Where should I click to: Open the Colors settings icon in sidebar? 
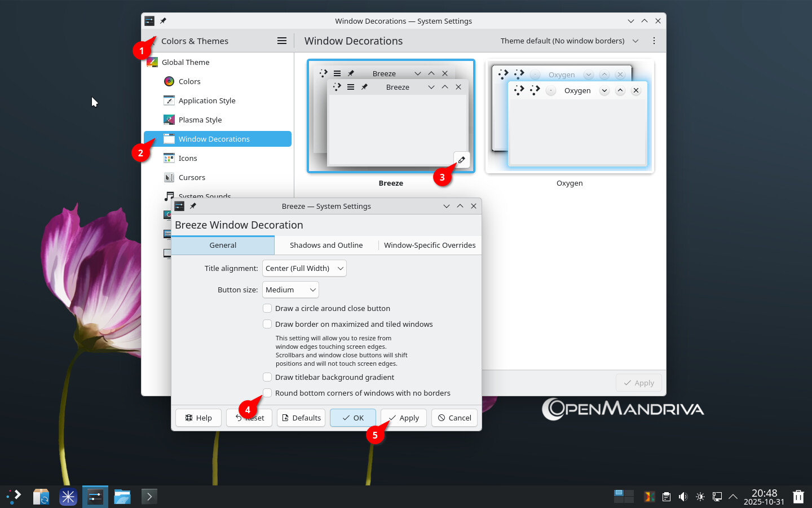coord(169,81)
